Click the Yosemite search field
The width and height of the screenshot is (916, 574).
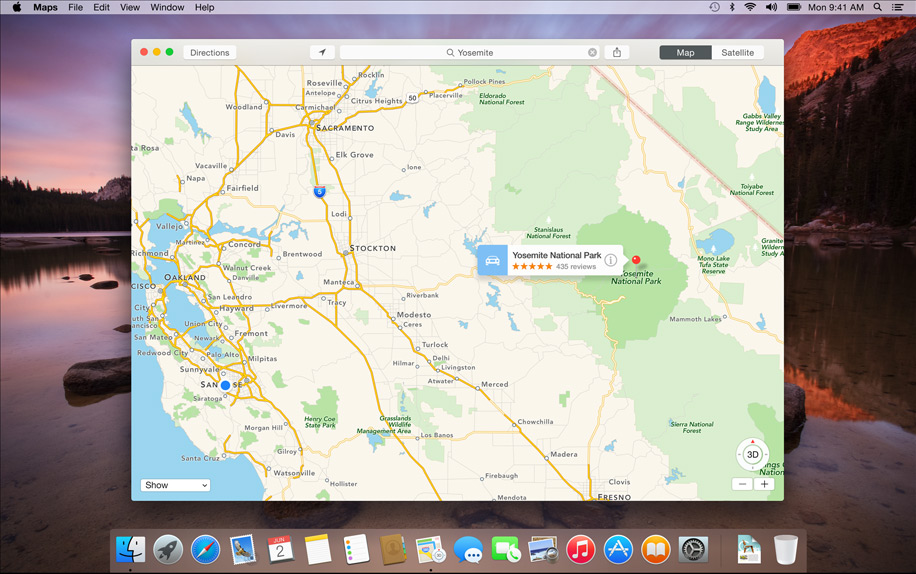point(470,53)
